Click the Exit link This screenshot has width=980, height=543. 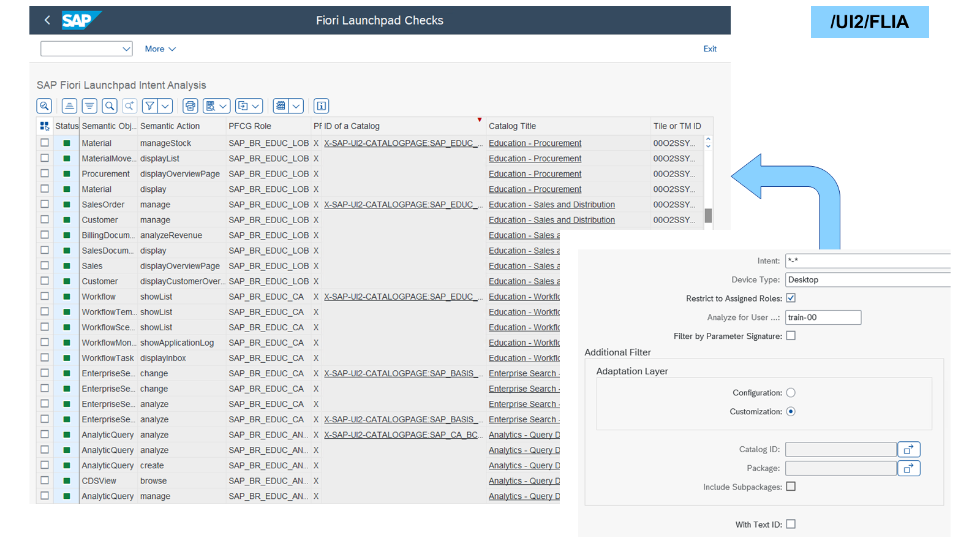(x=710, y=49)
